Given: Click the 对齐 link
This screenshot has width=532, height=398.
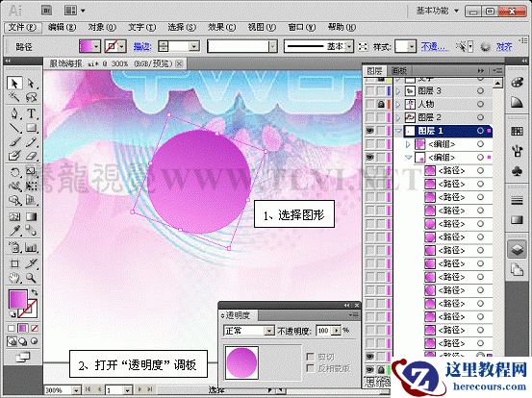Looking at the screenshot, I should point(504,46).
